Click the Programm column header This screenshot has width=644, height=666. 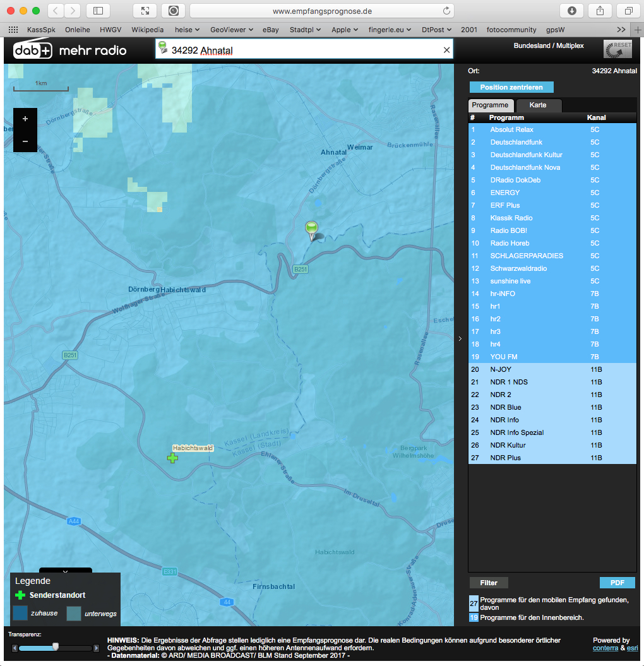point(506,117)
